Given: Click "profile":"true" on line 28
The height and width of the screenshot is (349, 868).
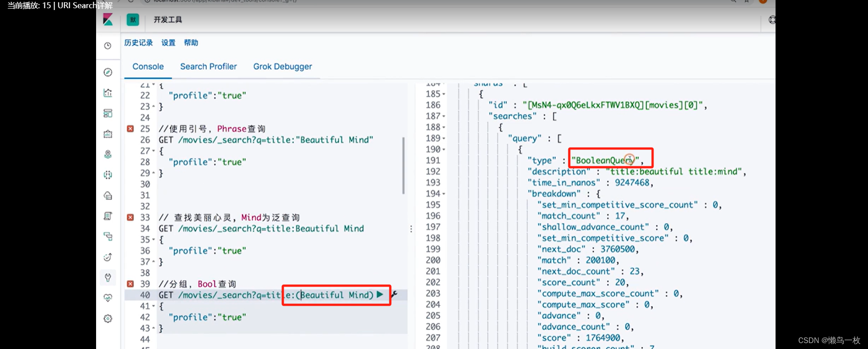Looking at the screenshot, I should 207,162.
